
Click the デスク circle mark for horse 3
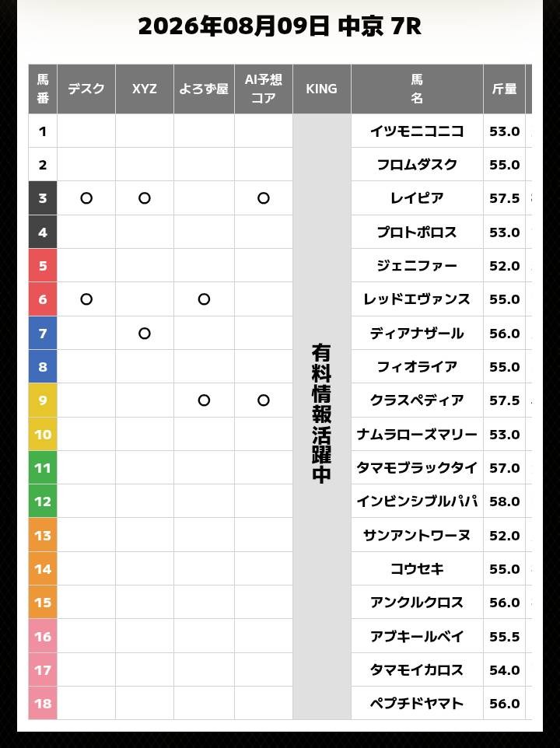coord(86,198)
